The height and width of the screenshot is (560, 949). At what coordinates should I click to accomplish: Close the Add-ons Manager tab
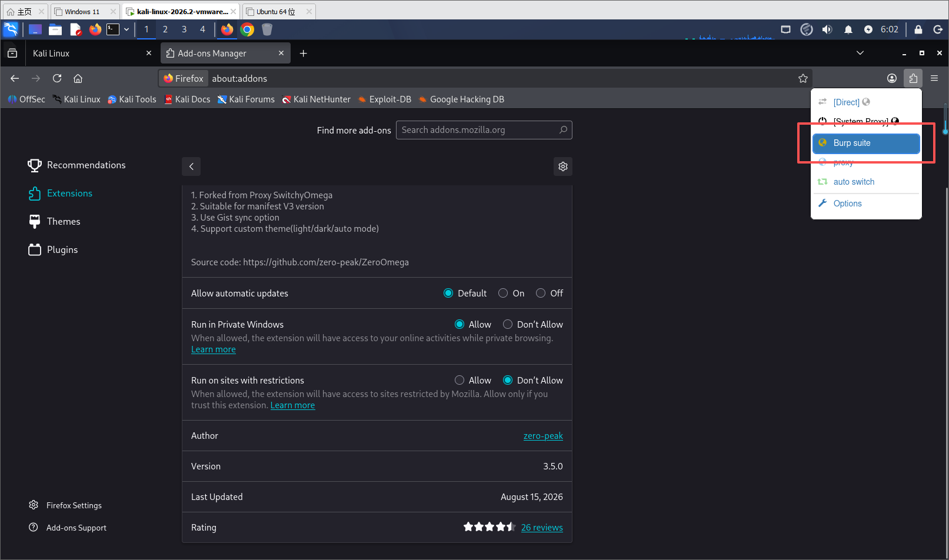(281, 53)
